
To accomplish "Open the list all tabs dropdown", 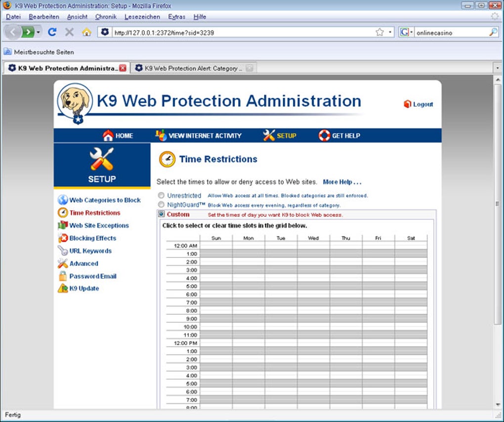I will point(498,68).
